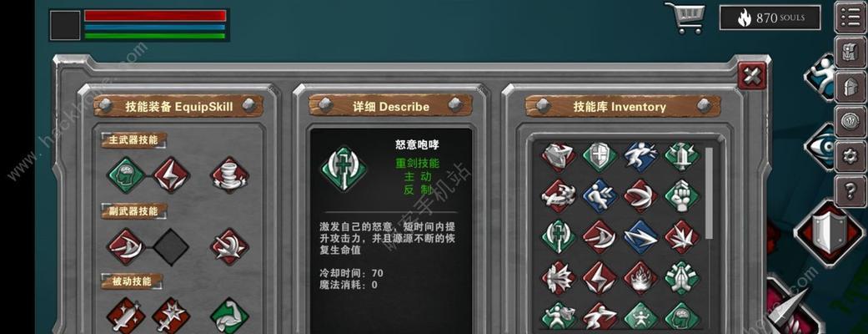Select red flame skill in inventory

pyautogui.click(x=641, y=277)
